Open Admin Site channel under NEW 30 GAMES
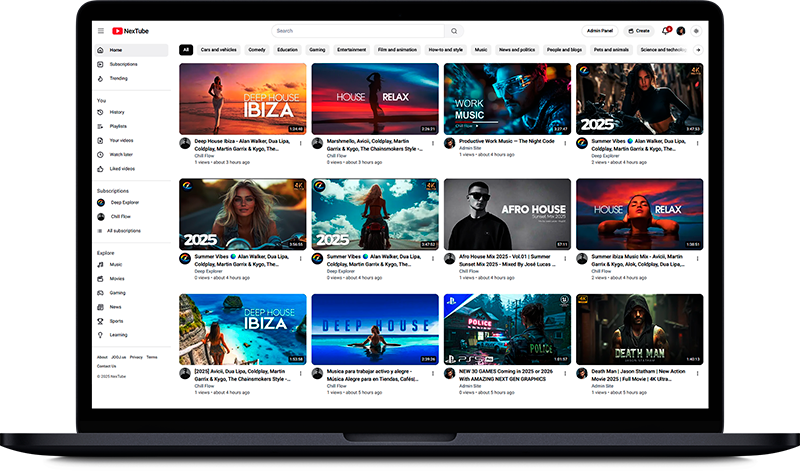Viewport: 800px width, 471px height. coord(470,386)
